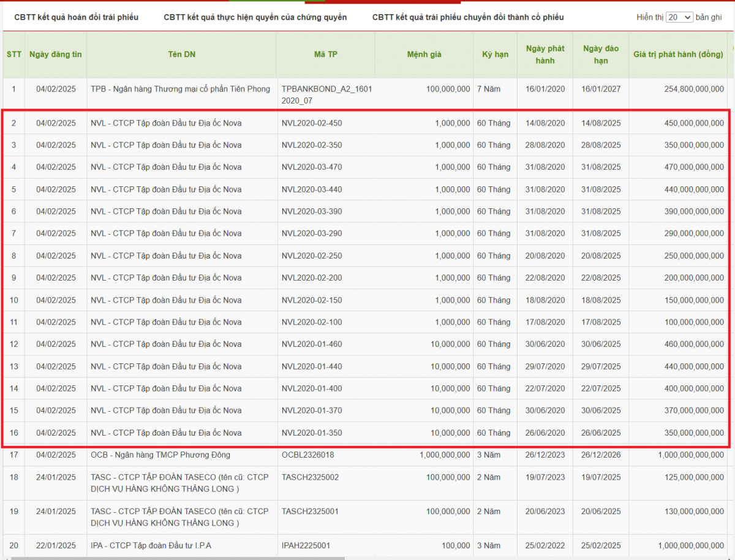Click bond code TASCH2325002
Screen dimensions: 735x560
click(310, 477)
